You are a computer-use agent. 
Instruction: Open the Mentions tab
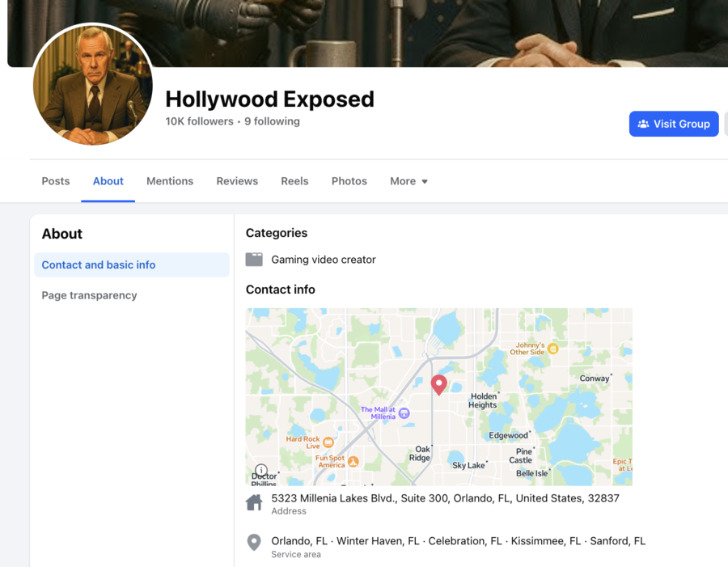click(170, 181)
